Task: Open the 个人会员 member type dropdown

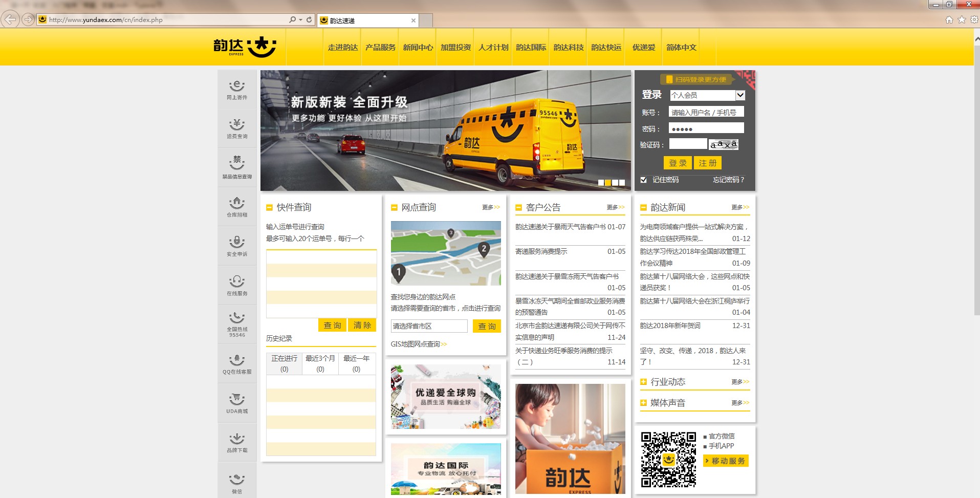Action: (x=707, y=95)
